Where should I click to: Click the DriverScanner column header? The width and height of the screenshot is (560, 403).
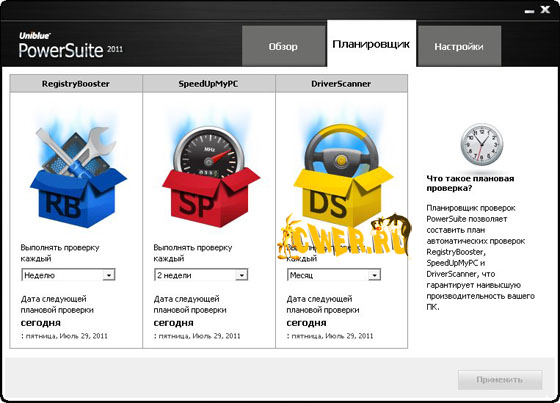(x=341, y=84)
